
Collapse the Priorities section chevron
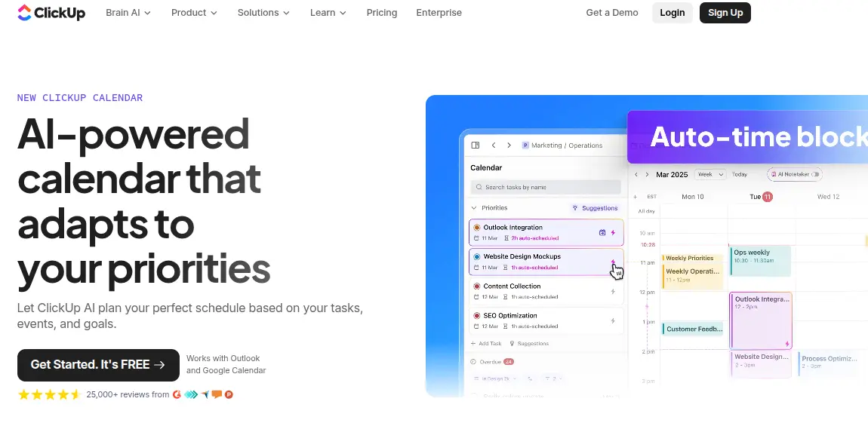tap(473, 208)
